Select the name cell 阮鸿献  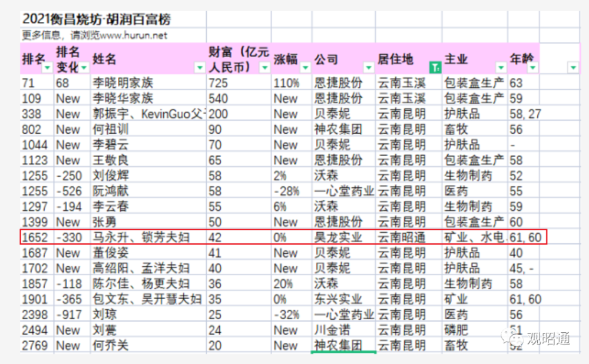pos(148,191)
